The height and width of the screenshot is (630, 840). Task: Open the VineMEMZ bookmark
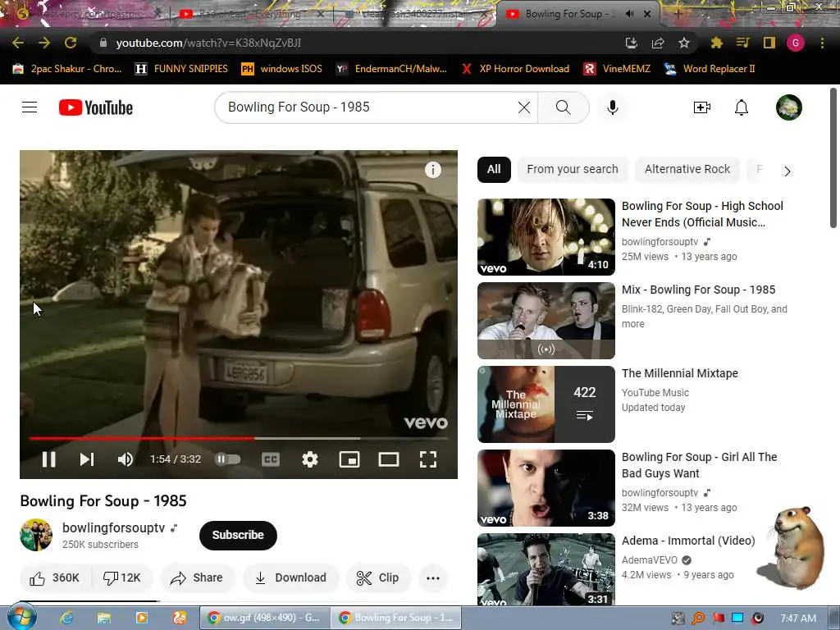click(617, 69)
